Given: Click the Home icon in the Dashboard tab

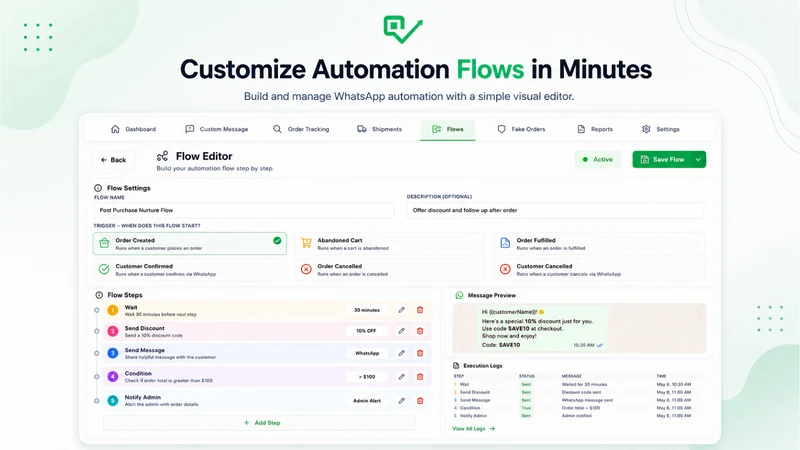Looking at the screenshot, I should [x=115, y=129].
